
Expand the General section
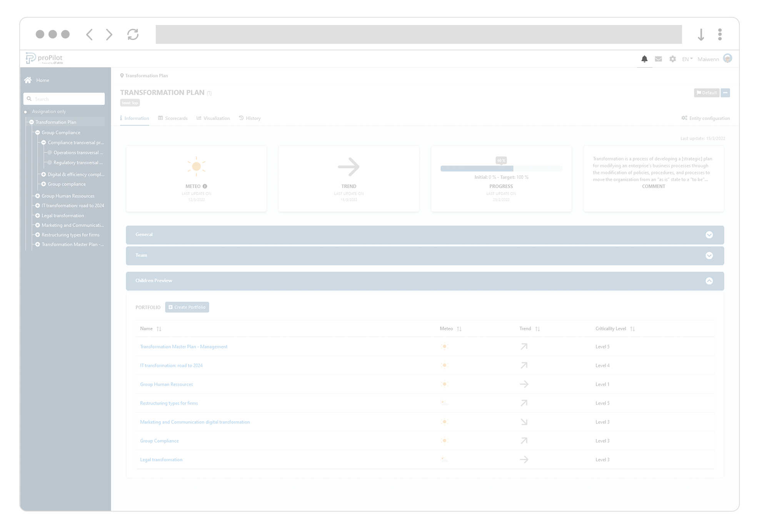pos(709,235)
